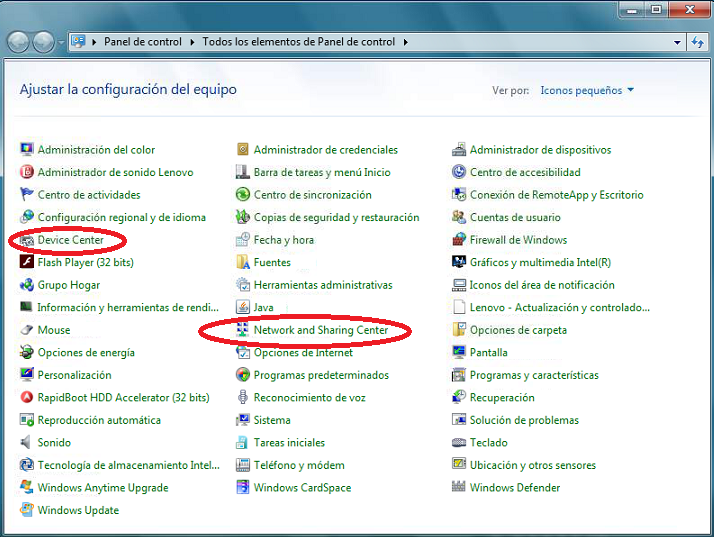Click the Firewall de Windows icon
The height and width of the screenshot is (537, 714).
(459, 240)
